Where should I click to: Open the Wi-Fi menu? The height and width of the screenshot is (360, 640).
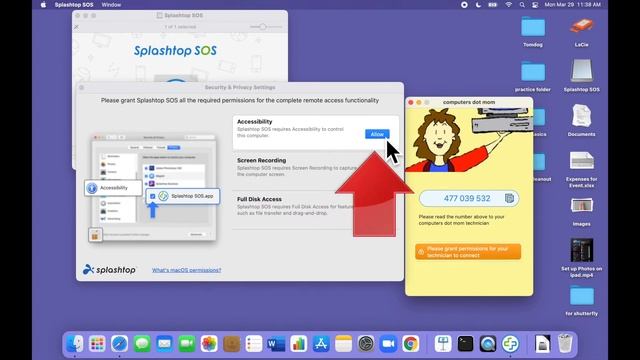coord(508,5)
